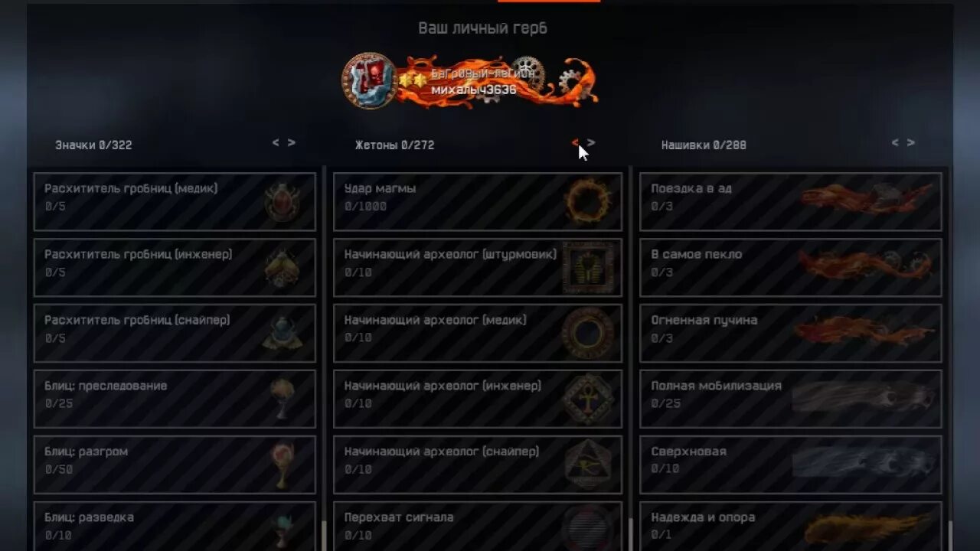Select the Поездка в ад flame stripe icon
980x551 pixels.
(x=867, y=199)
